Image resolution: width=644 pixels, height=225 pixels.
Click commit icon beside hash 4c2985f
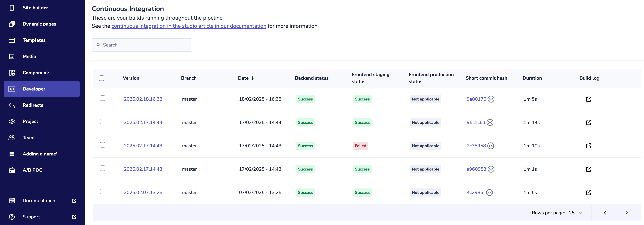tap(490, 193)
